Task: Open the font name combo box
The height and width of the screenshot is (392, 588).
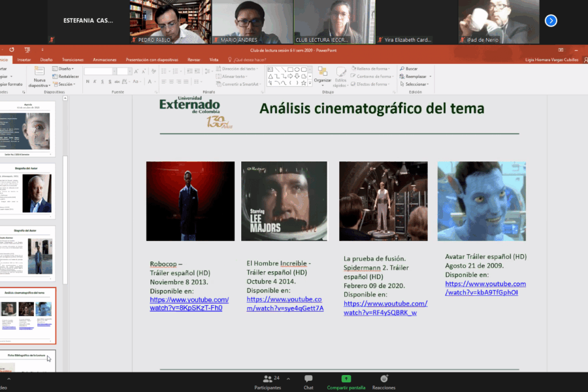Action: tap(99, 71)
